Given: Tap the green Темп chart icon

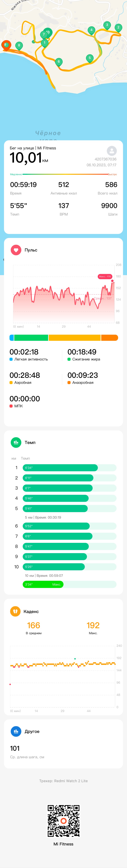Looking at the screenshot, I should 16,442.
